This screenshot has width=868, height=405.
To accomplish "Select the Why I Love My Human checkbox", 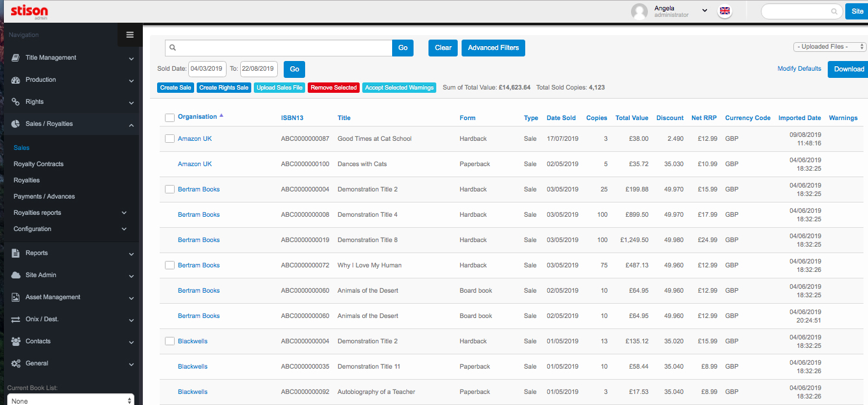I will tap(169, 265).
